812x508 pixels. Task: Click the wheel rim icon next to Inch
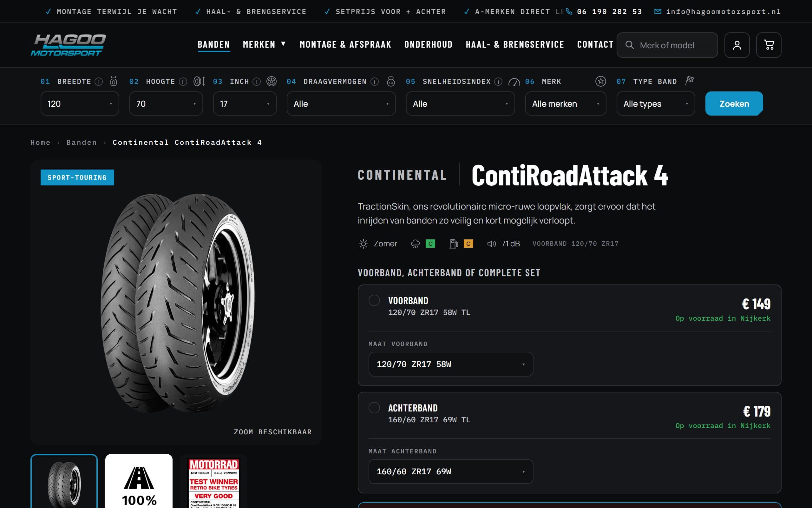(x=272, y=81)
